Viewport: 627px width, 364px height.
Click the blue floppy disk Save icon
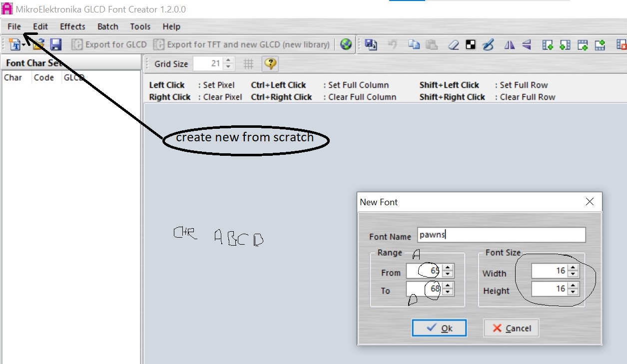[x=55, y=44]
